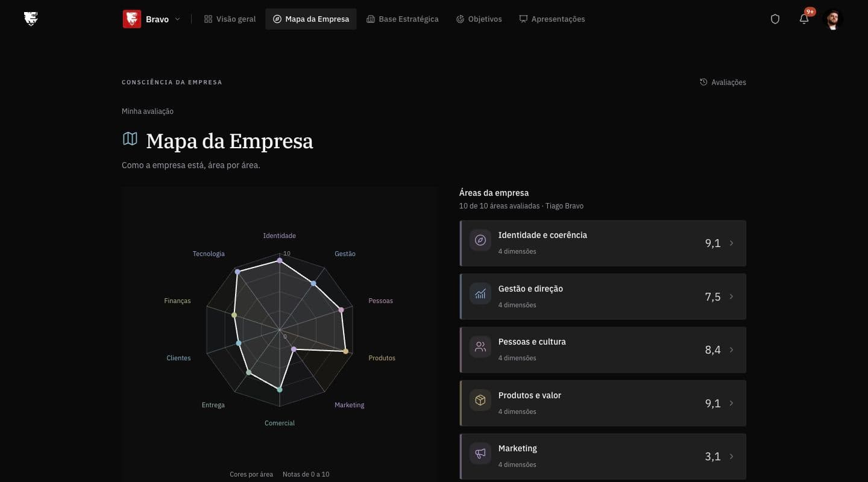The width and height of the screenshot is (868, 482).
Task: Click the 7,5 score on Gestão e direção
Action: pos(712,296)
